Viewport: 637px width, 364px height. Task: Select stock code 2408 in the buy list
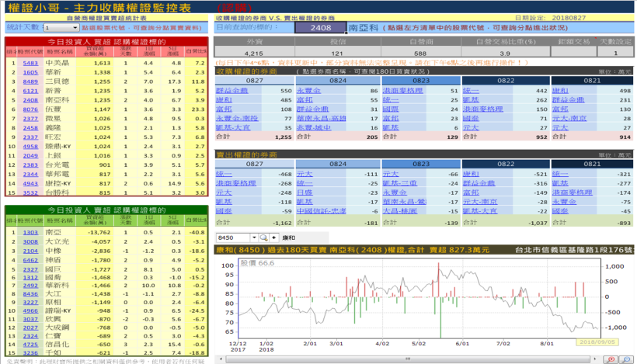click(x=30, y=100)
